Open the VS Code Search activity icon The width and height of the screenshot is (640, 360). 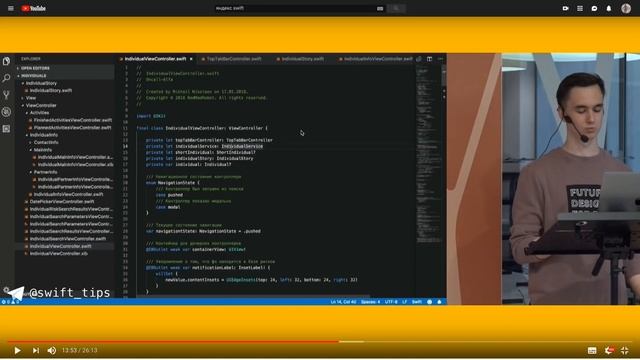[6, 78]
